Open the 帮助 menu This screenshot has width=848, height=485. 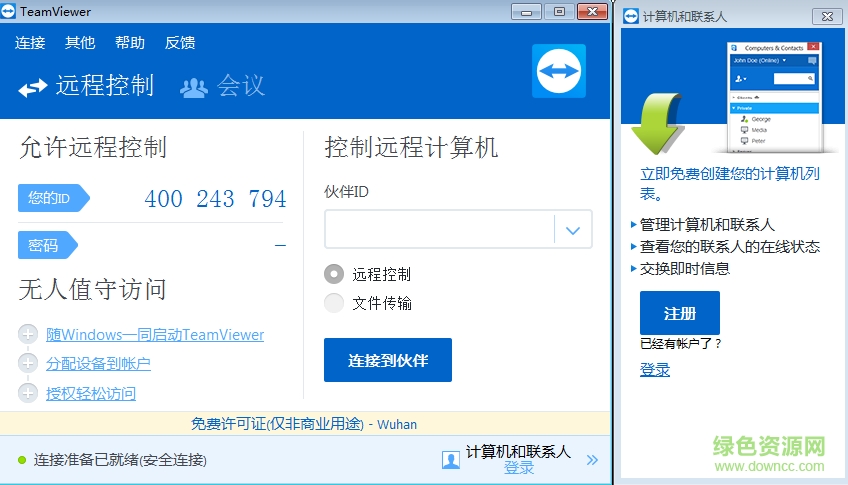point(130,43)
